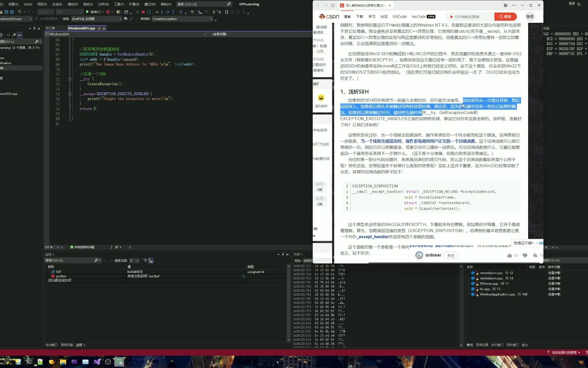Click the Pause (Break All) icon

click(137, 12)
